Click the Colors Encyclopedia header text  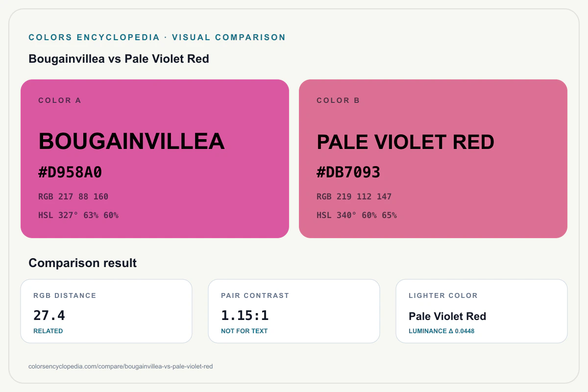tap(157, 37)
